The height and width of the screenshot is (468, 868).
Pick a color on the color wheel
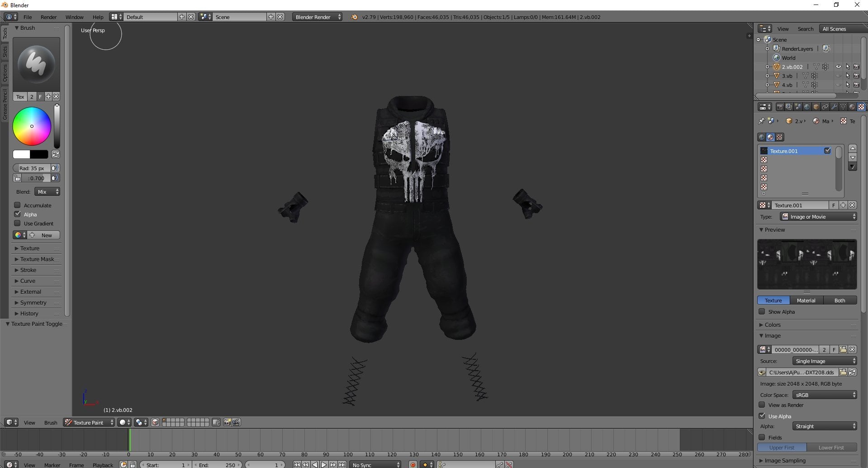[x=32, y=126]
